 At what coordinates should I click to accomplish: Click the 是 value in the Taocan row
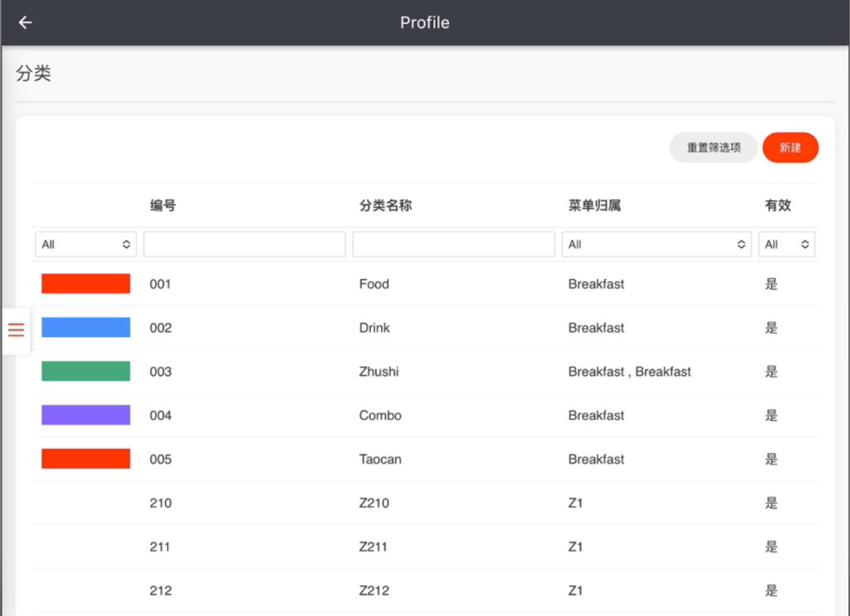771,460
